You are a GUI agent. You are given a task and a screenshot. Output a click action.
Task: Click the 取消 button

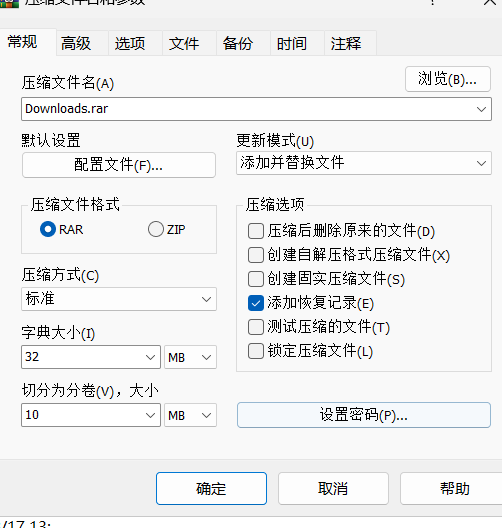(x=333, y=488)
